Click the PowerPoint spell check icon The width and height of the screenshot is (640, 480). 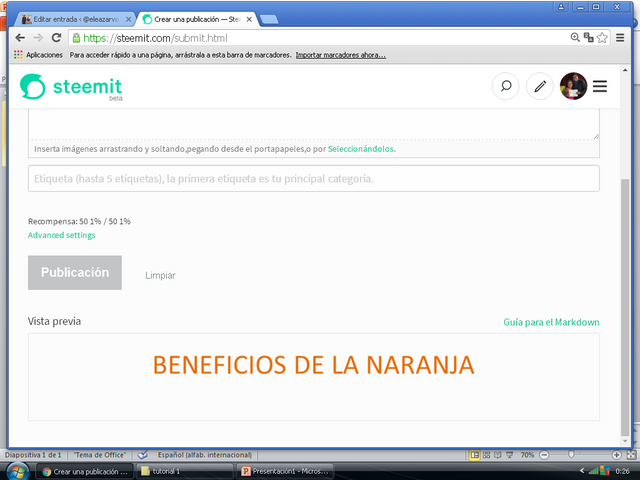click(x=142, y=455)
